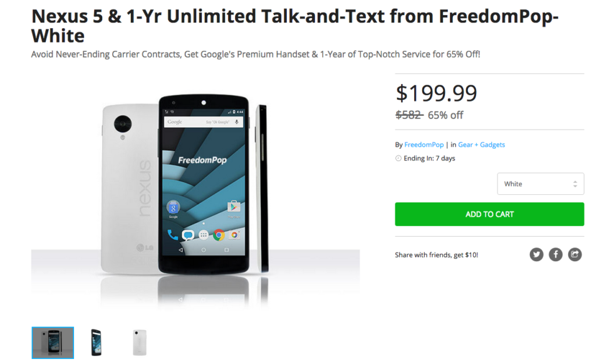Open the FreedomPop vendor link
The width and height of the screenshot is (614, 364).
[424, 145]
